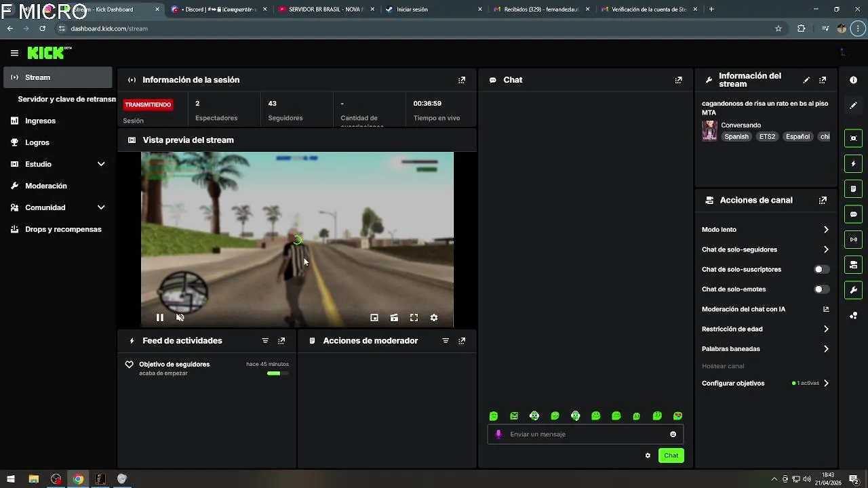Image resolution: width=868 pixels, height=488 pixels.
Task: Open the Chrome extensions puzzle icon
Action: coord(801,28)
